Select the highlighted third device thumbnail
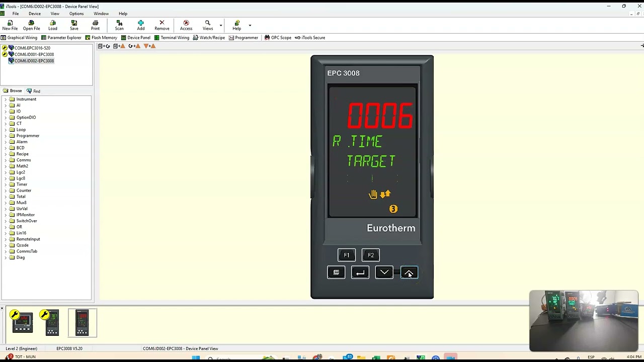This screenshot has width=644, height=362. coord(82,322)
